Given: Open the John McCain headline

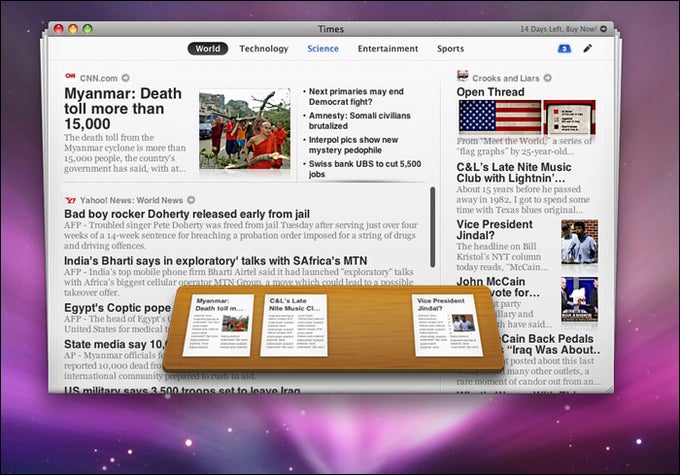Looking at the screenshot, I should coord(498,287).
